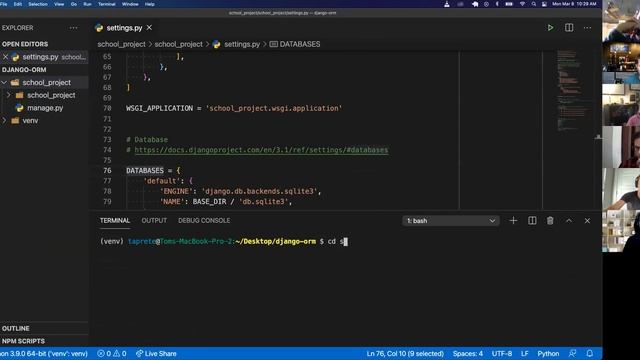640x360 pixels.
Task: Open Explorer views and more actions ellipsis
Action: tap(73, 28)
